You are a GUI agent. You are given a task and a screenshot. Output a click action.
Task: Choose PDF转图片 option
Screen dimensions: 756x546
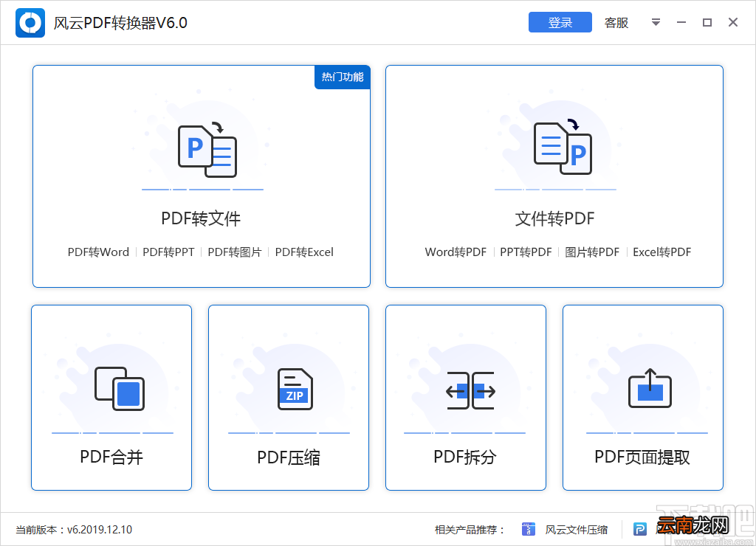[x=234, y=252]
